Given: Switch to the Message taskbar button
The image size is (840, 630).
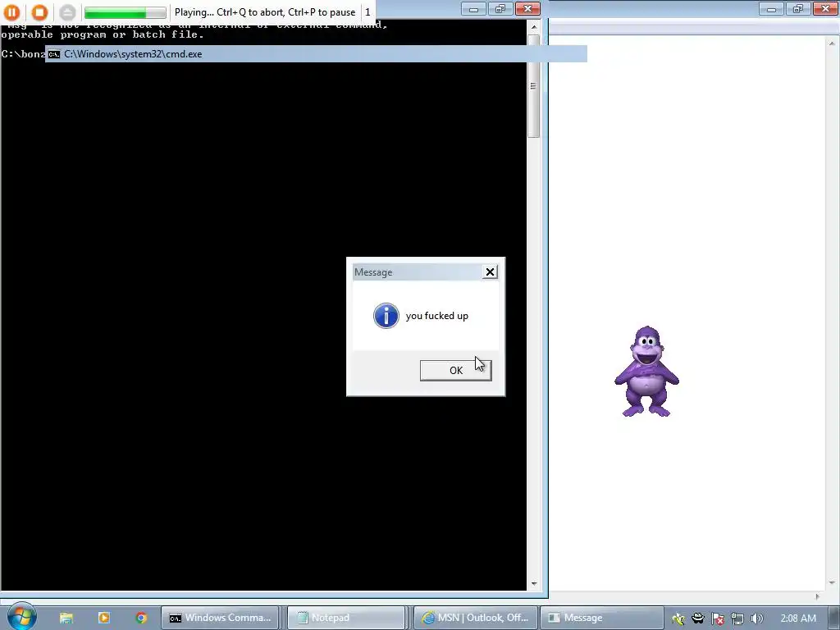Looking at the screenshot, I should click(x=601, y=618).
